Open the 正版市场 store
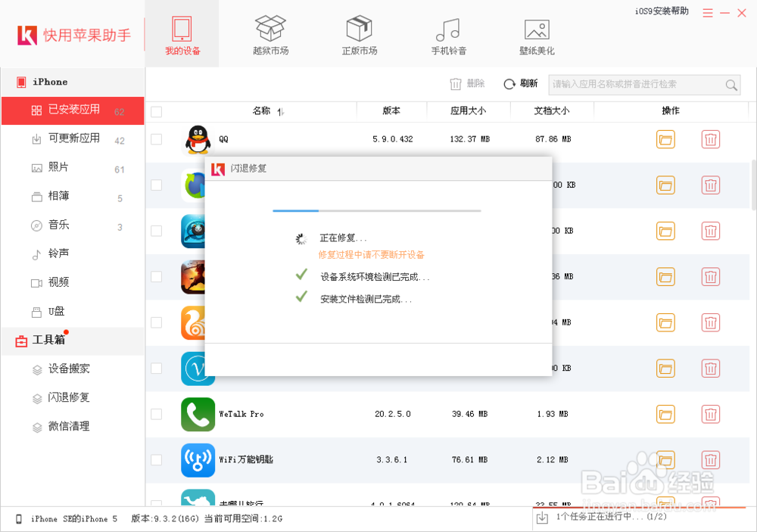Viewport: 757px width, 532px height. pos(359,33)
